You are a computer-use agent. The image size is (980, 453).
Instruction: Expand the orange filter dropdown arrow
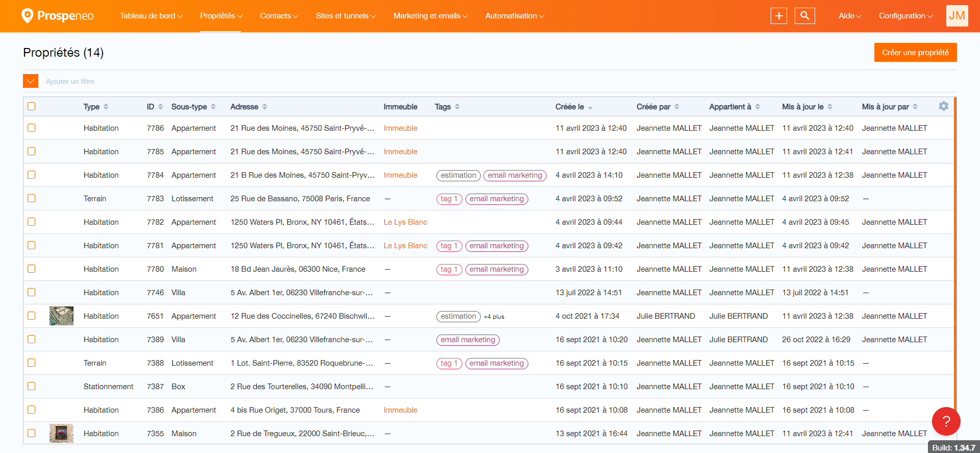click(31, 81)
